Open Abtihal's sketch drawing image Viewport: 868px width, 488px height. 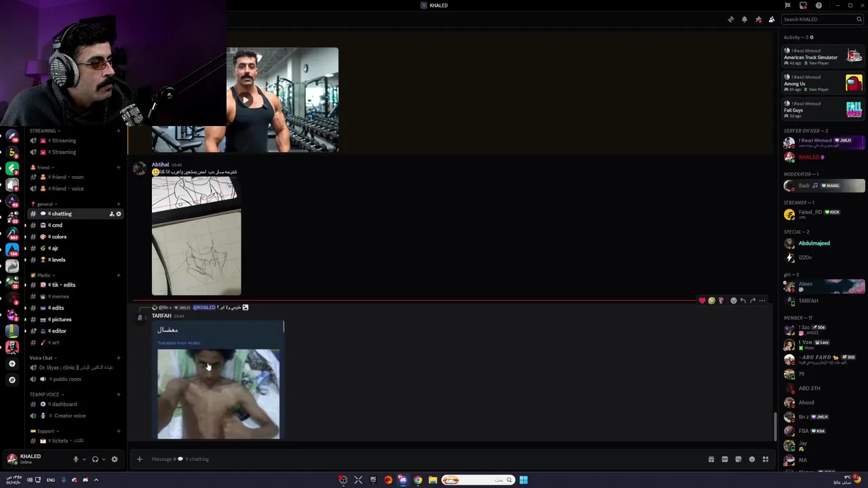tap(196, 237)
